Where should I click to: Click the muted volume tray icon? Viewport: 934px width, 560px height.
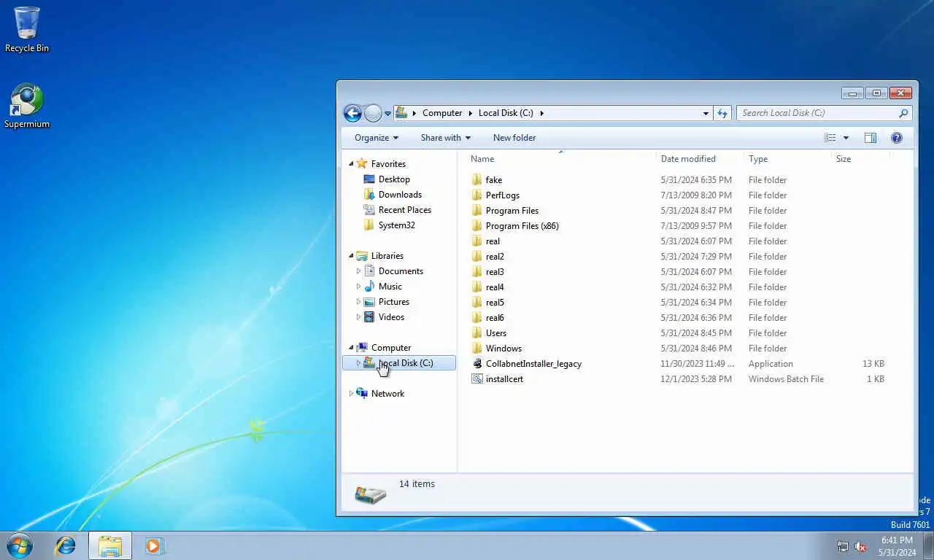click(860, 546)
